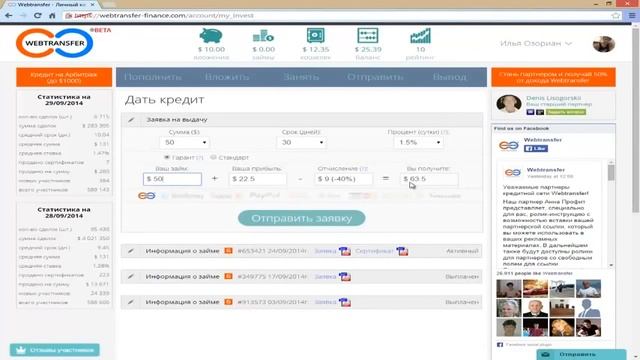Click pencil icon for the 17/09/2014 loan
The height and width of the screenshot is (360, 640).
point(131,277)
